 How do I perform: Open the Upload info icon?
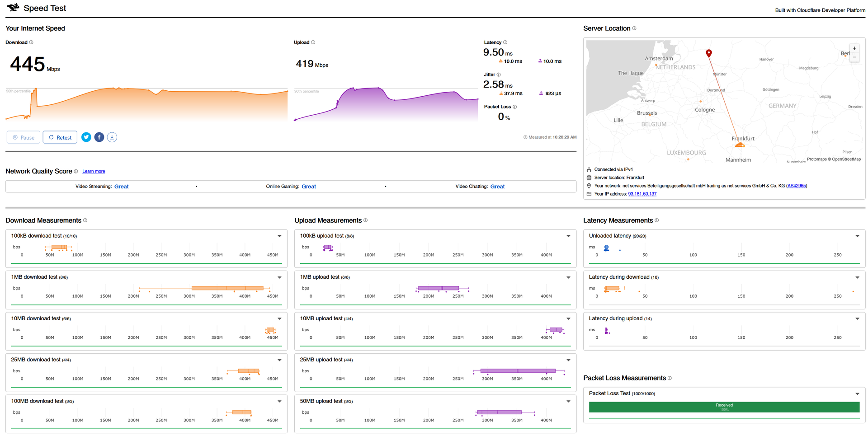[x=313, y=42]
